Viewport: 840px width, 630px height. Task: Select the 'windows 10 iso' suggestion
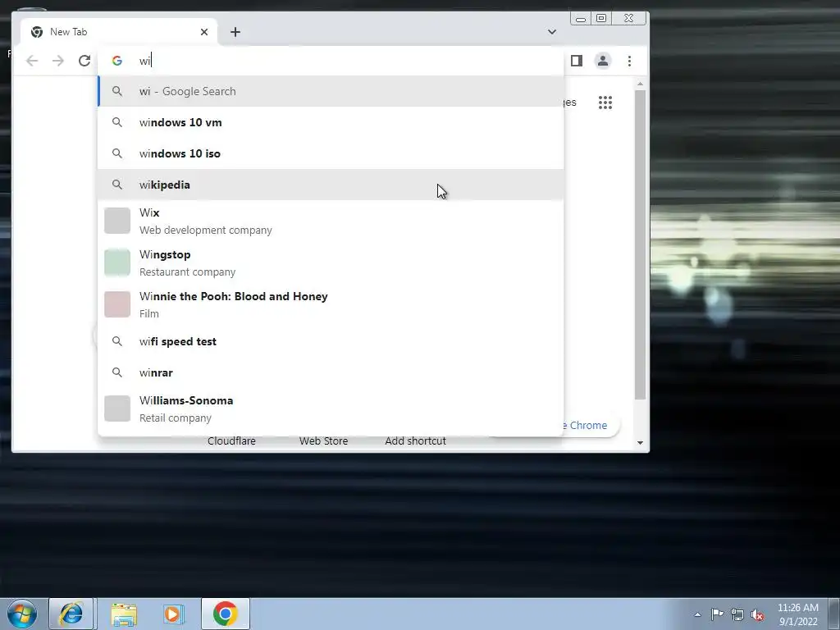pyautogui.click(x=331, y=153)
